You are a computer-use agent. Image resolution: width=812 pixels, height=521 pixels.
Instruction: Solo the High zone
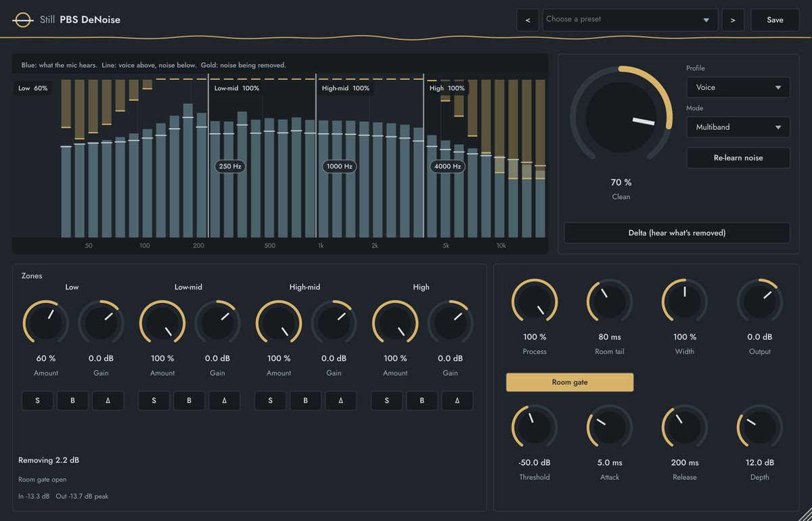tap(387, 401)
